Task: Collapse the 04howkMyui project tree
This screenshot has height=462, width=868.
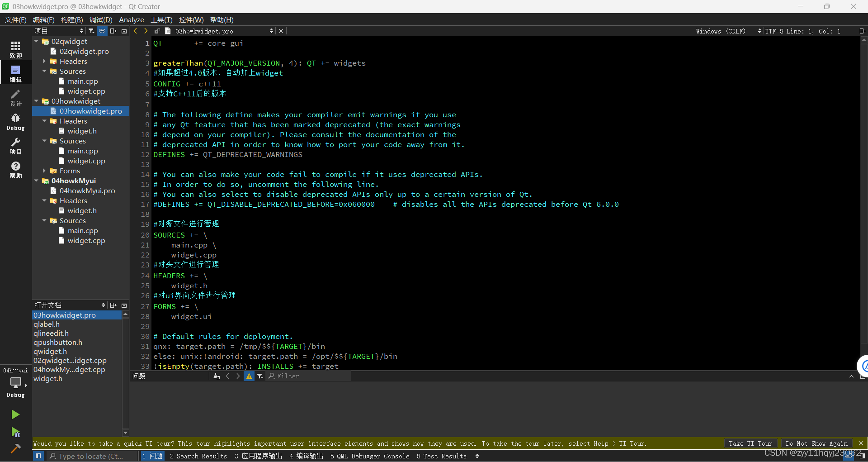Action: coord(37,181)
